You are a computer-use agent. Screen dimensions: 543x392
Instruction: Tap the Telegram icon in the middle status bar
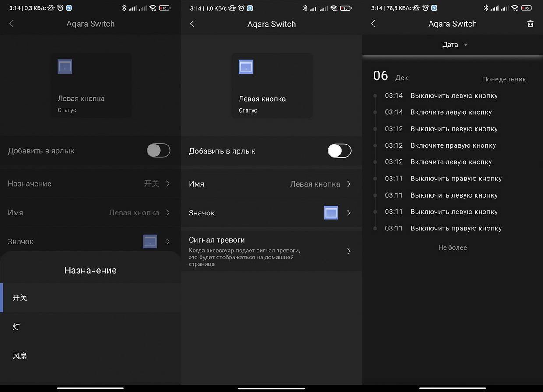point(250,8)
